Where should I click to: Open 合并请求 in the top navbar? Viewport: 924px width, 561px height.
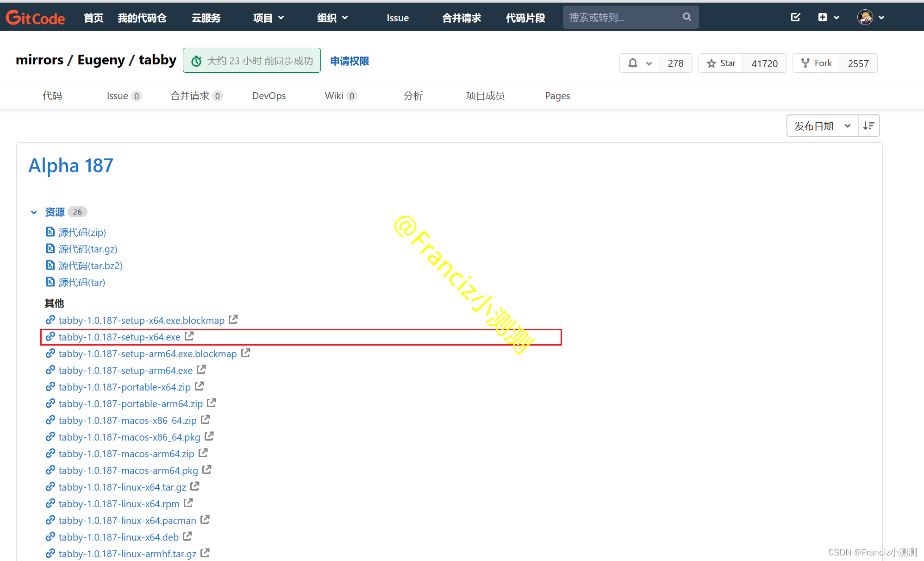[x=462, y=18]
